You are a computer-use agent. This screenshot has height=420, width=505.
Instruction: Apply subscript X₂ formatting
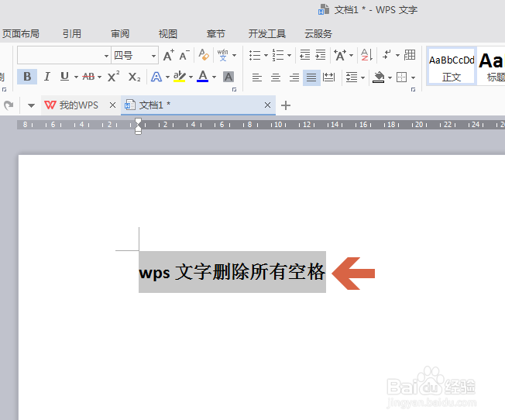point(134,77)
